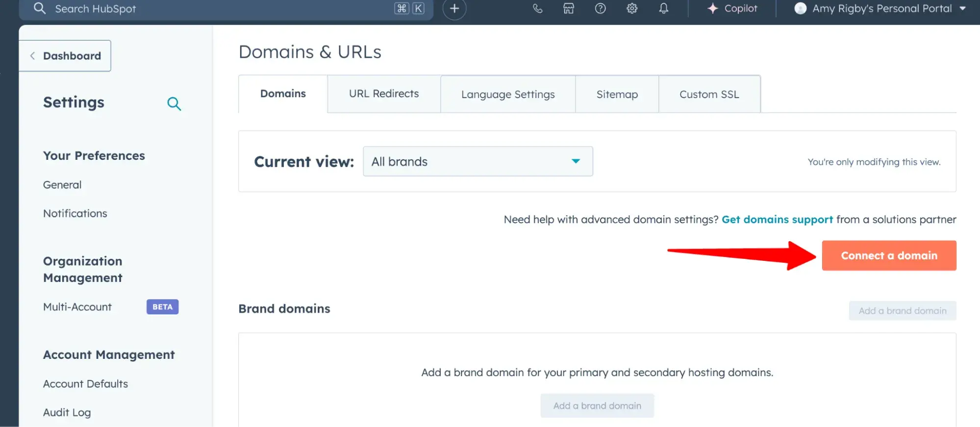Open Notifications preferences
980x427 pixels.
pos(75,213)
